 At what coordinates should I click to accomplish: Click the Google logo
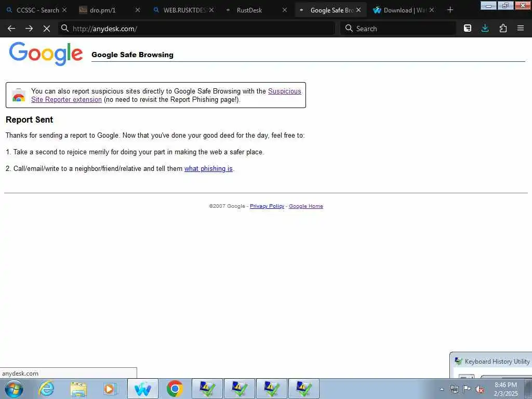pyautogui.click(x=46, y=54)
